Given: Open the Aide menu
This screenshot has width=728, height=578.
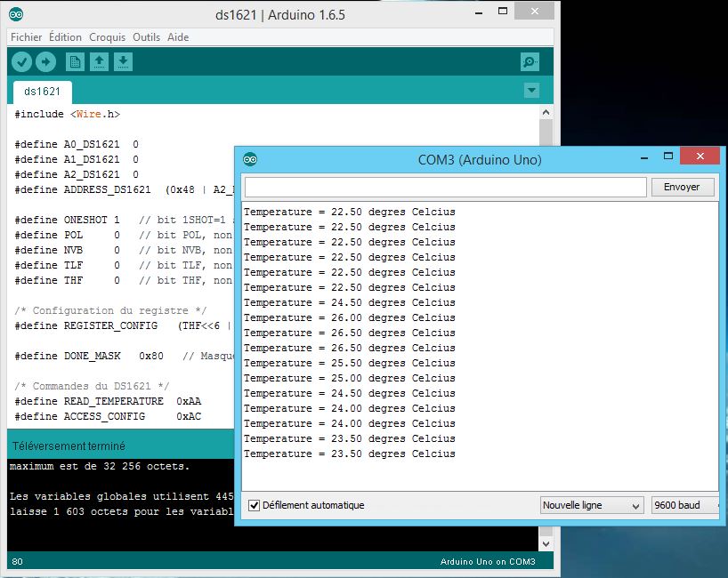Looking at the screenshot, I should 178,37.
